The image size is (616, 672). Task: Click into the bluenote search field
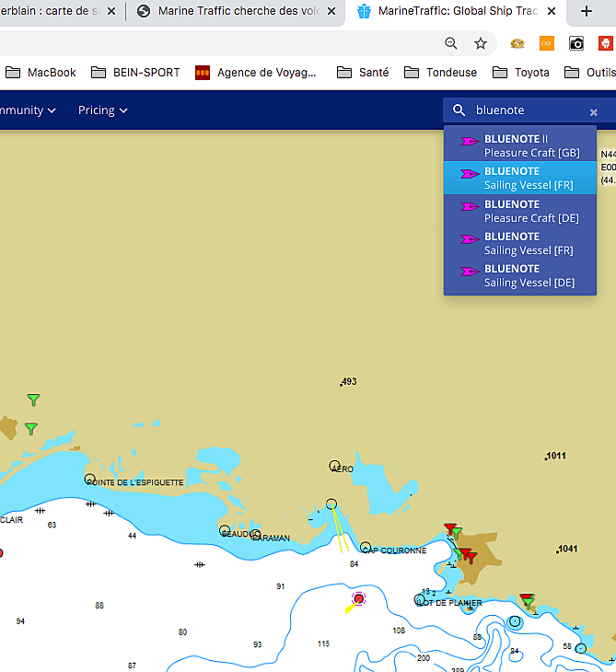click(x=529, y=110)
